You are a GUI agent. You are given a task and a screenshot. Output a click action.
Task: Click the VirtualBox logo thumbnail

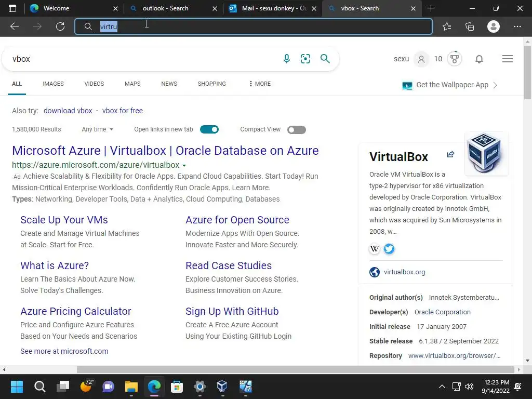(486, 154)
